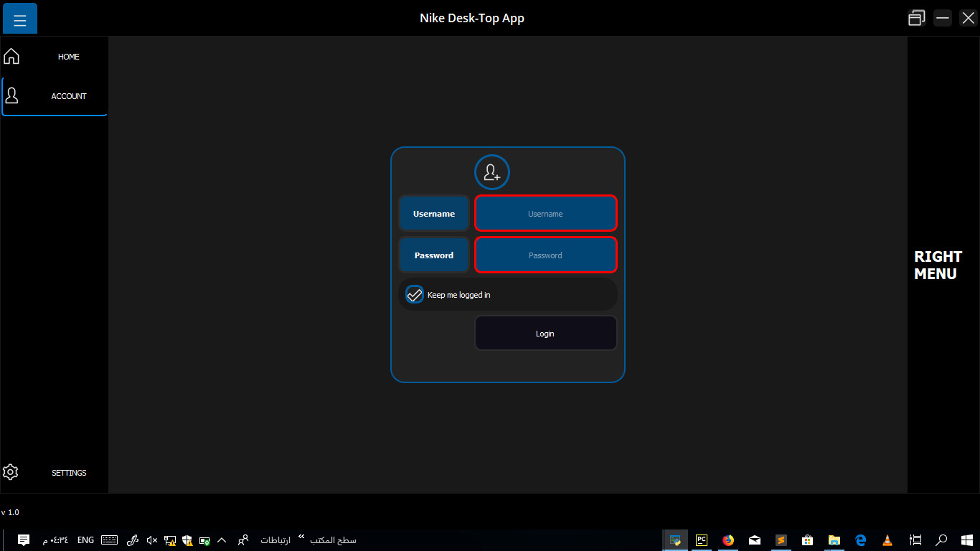980x551 pixels.
Task: Launch VLC media player from the taskbar
Action: pos(887,540)
